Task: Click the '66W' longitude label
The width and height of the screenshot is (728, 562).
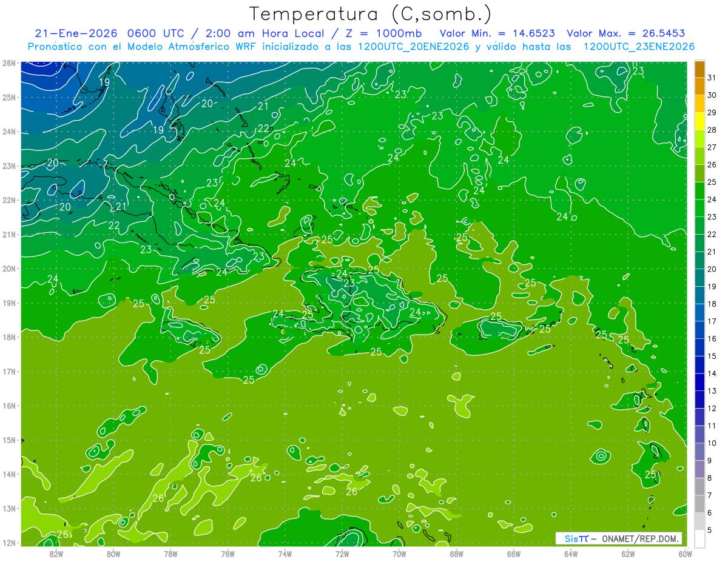Action: 513,554
